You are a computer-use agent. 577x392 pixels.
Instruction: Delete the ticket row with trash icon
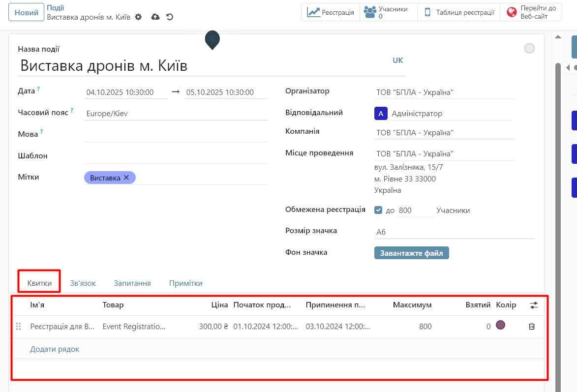click(x=531, y=326)
